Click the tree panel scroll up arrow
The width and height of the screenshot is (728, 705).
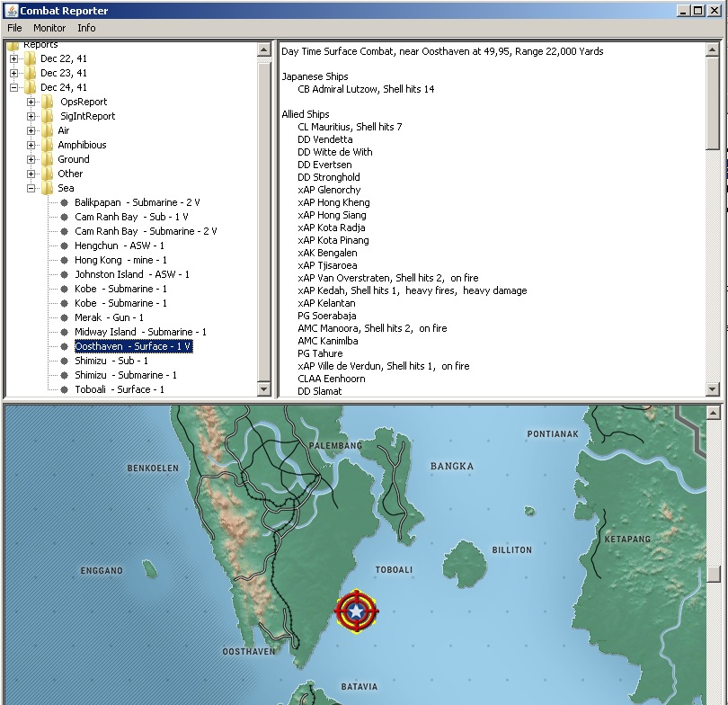pyautogui.click(x=264, y=49)
